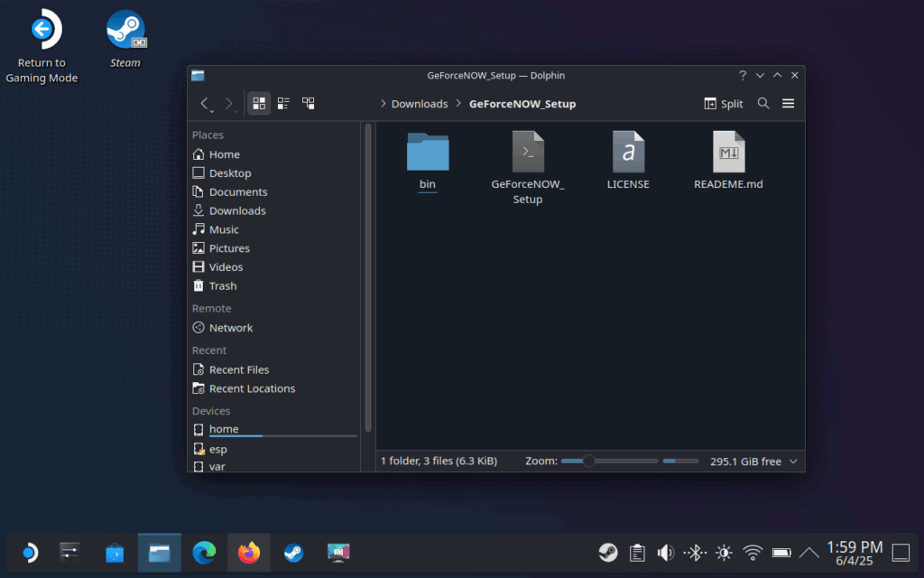Open the Dolphin search tool
Image resolution: width=924 pixels, height=578 pixels.
pyautogui.click(x=763, y=104)
